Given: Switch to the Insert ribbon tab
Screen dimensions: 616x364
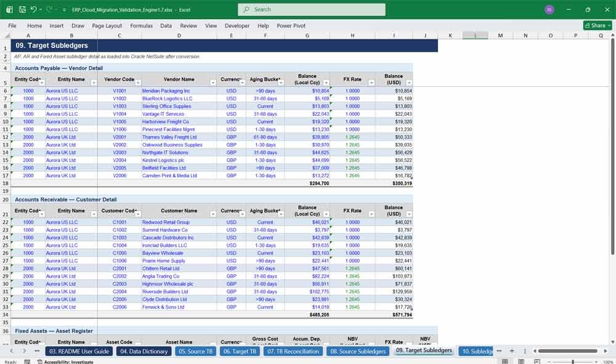Looking at the screenshot, I should (x=57, y=25).
